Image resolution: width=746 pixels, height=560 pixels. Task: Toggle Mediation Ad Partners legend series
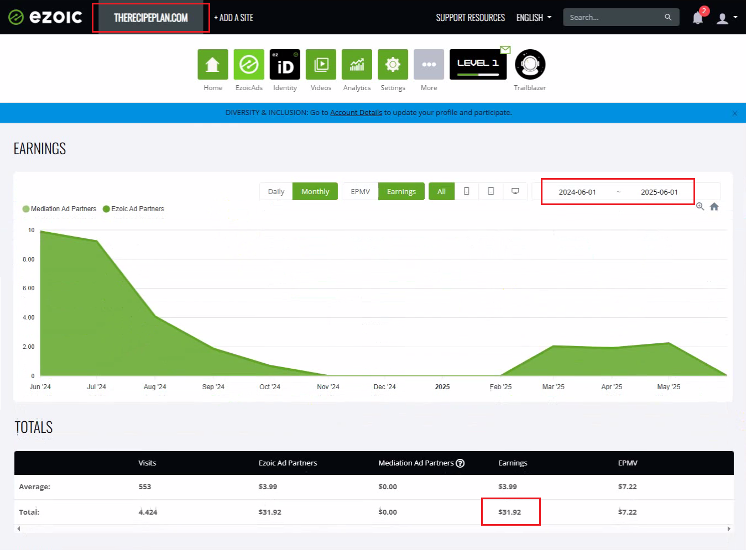(x=59, y=209)
